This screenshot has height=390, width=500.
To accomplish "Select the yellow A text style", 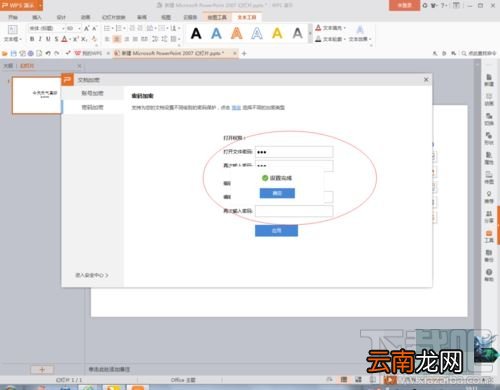I will pyautogui.click(x=277, y=33).
